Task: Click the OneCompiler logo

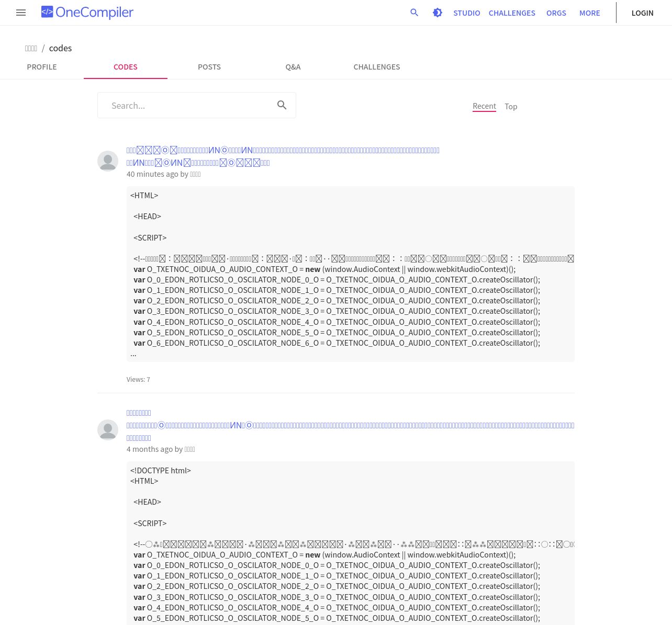Action: coord(87,13)
